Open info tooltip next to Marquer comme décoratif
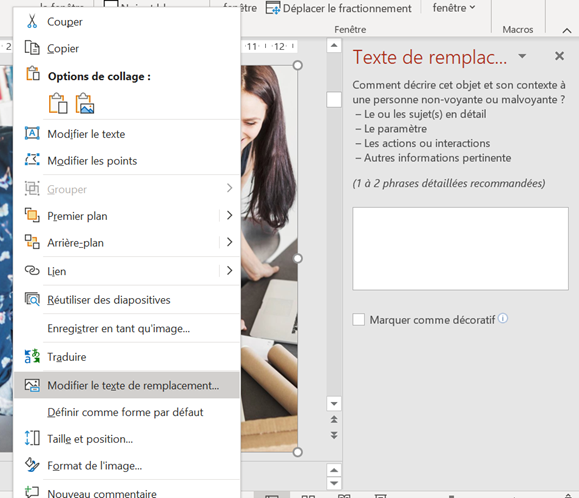This screenshot has width=579, height=498. pyautogui.click(x=503, y=318)
